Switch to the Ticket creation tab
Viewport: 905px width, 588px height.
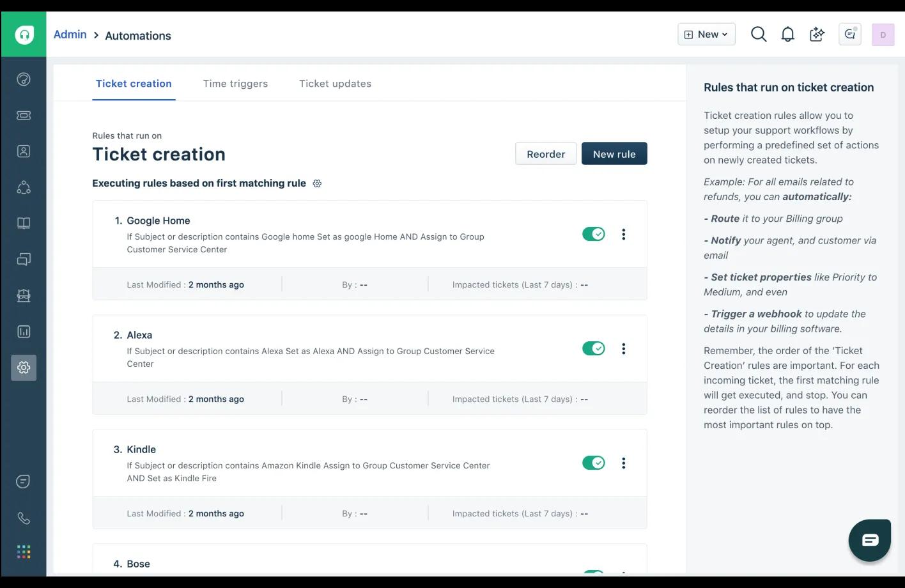pos(134,84)
